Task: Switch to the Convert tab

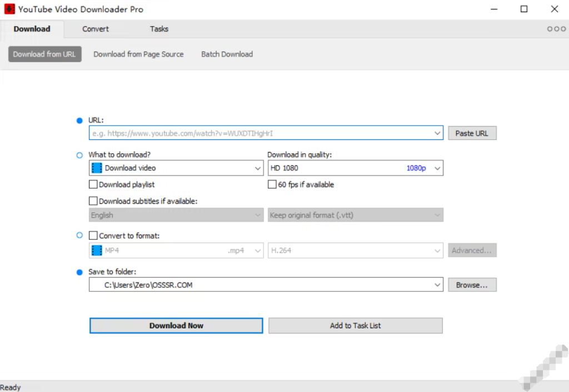Action: [96, 29]
